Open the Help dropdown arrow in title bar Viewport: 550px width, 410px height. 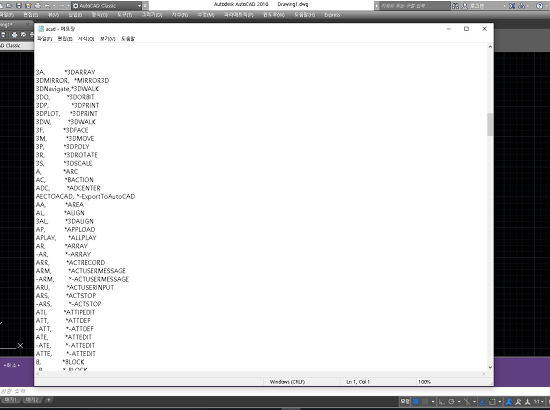(546, 6)
